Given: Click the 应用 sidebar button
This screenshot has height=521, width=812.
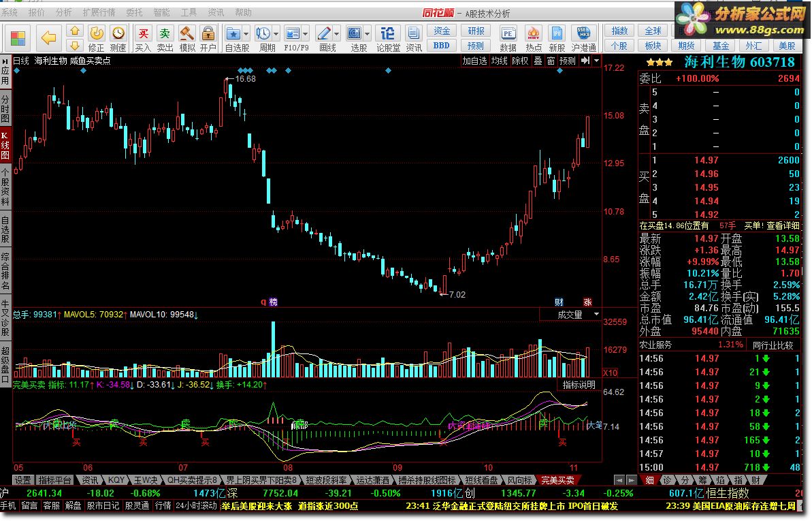Looking at the screenshot, I should [5, 72].
